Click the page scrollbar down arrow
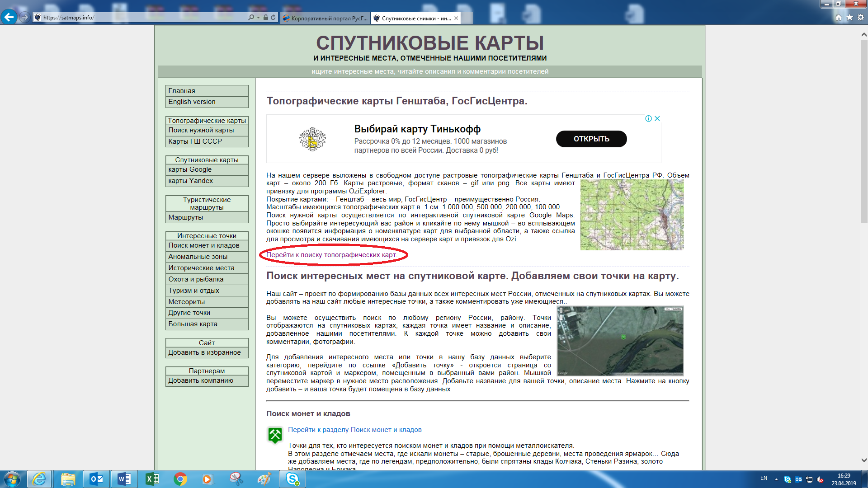This screenshot has width=868, height=488. 863,460
